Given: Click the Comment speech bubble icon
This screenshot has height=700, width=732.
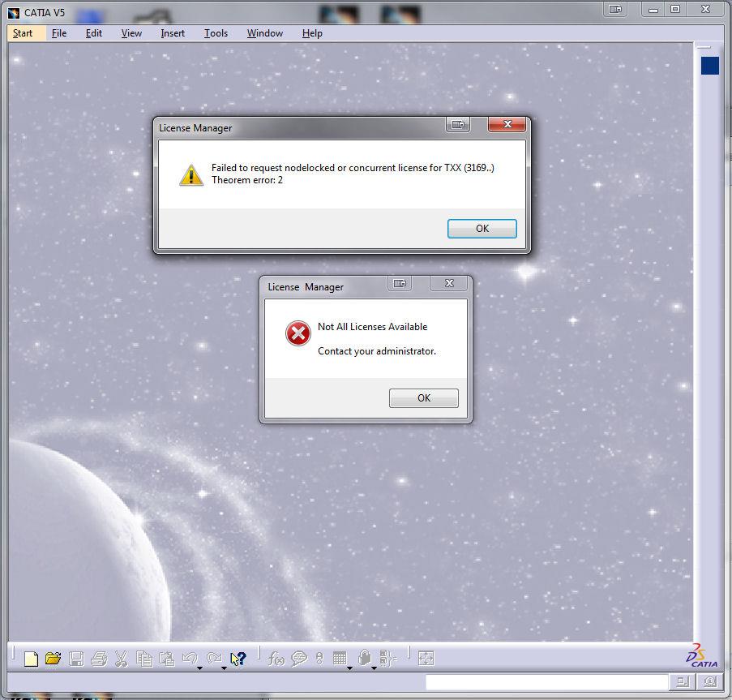Looking at the screenshot, I should point(299,659).
